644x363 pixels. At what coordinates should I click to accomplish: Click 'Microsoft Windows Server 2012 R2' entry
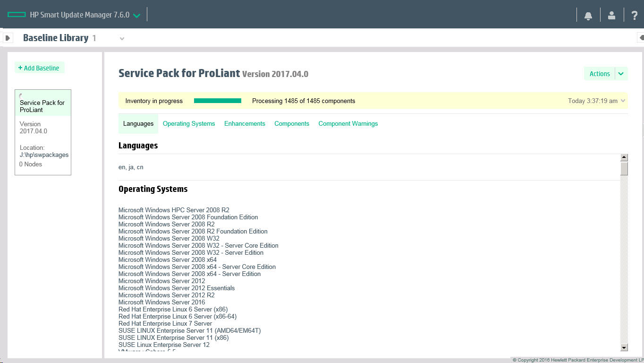click(x=167, y=295)
